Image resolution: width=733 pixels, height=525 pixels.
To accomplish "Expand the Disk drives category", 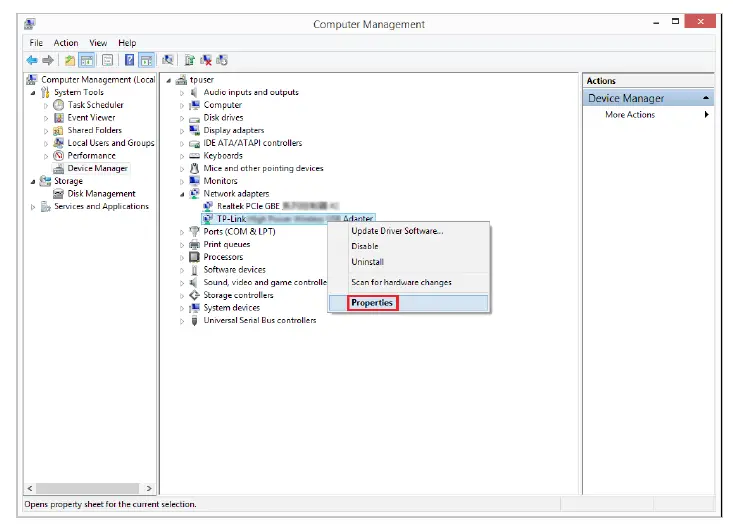I will 182,118.
